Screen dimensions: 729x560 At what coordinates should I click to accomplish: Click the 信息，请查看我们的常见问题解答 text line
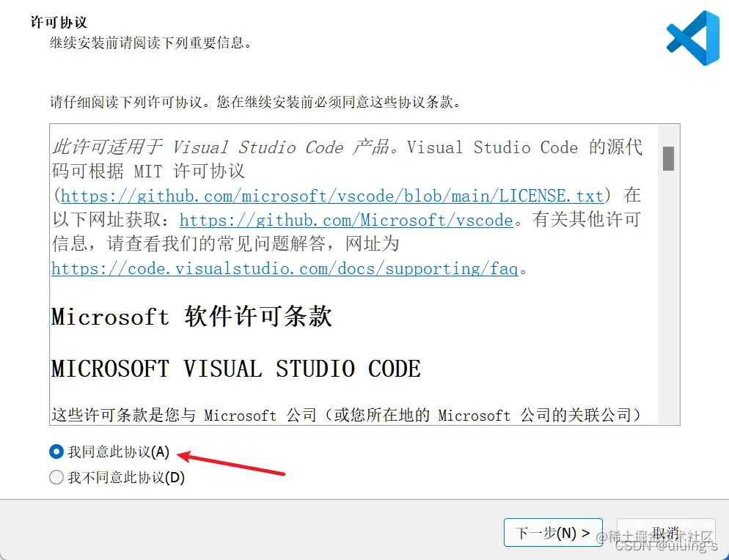tap(225, 243)
